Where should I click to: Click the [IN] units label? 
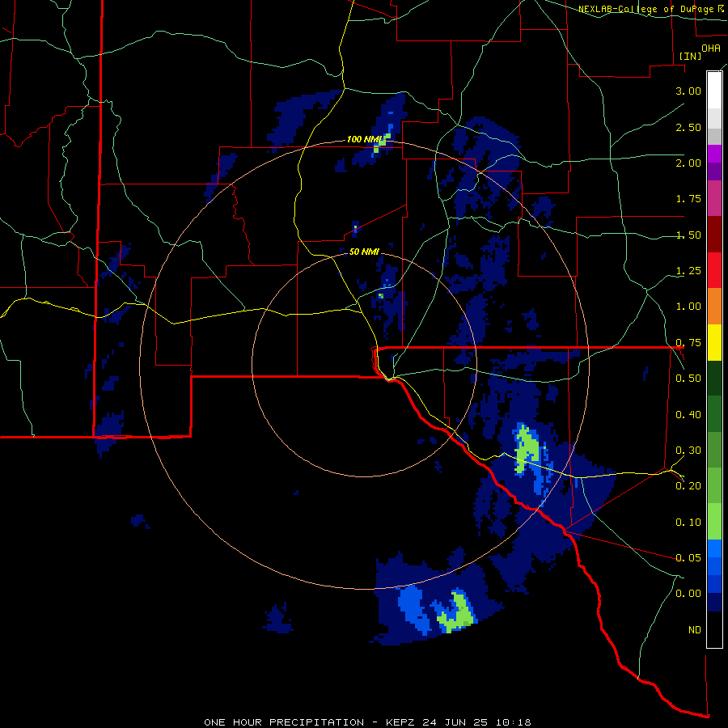(x=691, y=56)
